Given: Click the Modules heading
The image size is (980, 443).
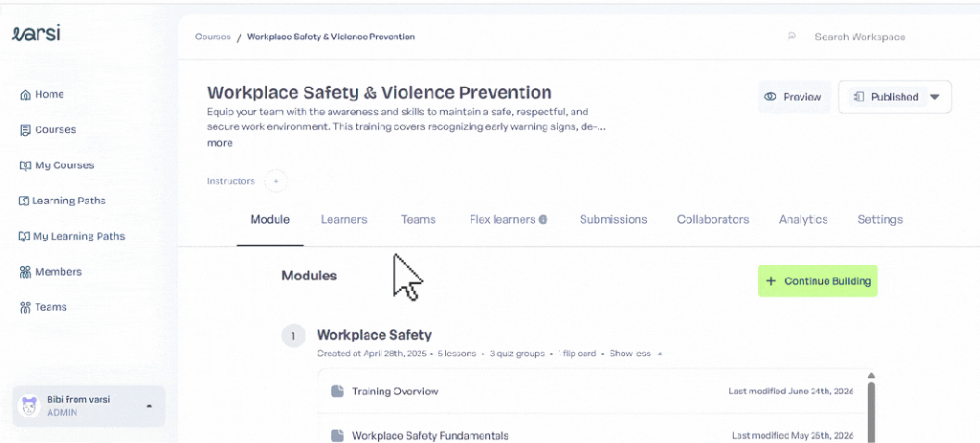Looking at the screenshot, I should pyautogui.click(x=309, y=276).
